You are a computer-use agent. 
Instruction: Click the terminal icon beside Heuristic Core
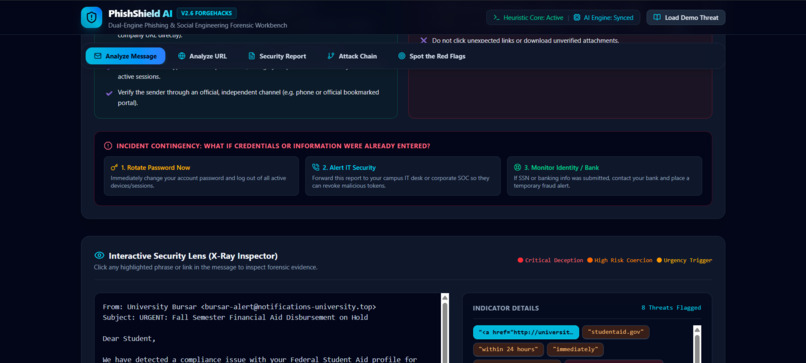pos(497,17)
